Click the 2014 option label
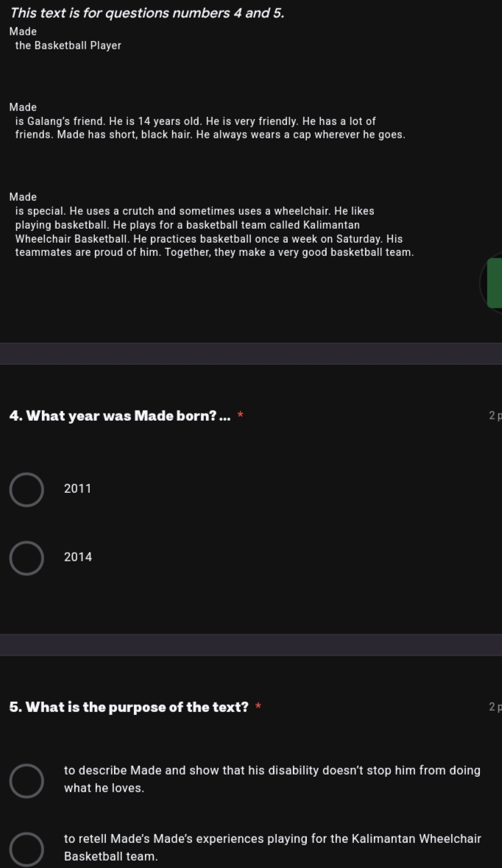Image resolution: width=502 pixels, height=868 pixels. click(x=78, y=558)
